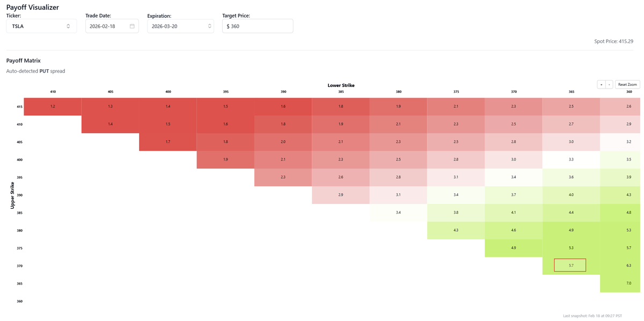Click the zoom out minus button
Image resolution: width=644 pixels, height=321 pixels.
609,84
